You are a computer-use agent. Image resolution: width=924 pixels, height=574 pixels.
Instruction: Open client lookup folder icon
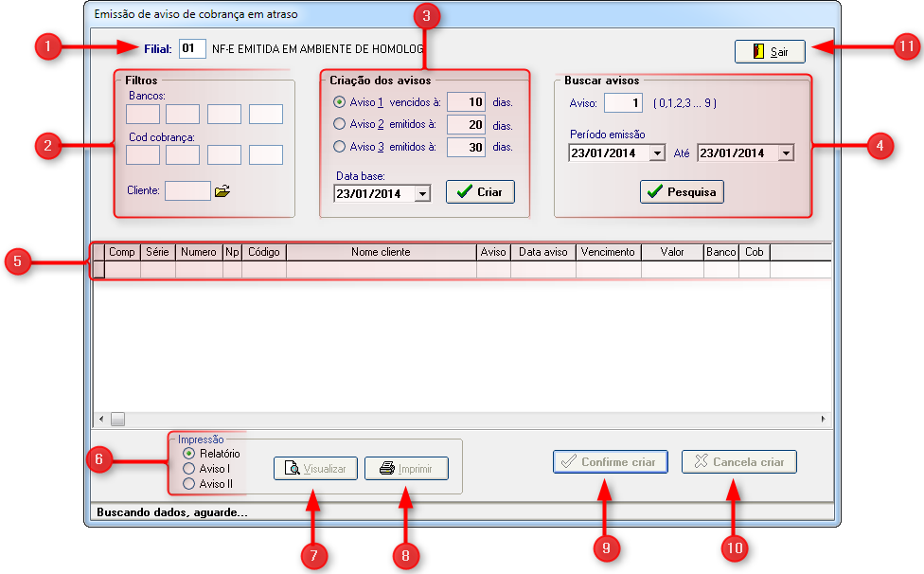pos(222,191)
